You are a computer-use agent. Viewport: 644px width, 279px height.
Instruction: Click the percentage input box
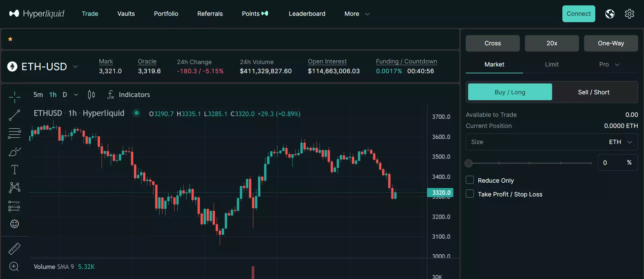617,162
